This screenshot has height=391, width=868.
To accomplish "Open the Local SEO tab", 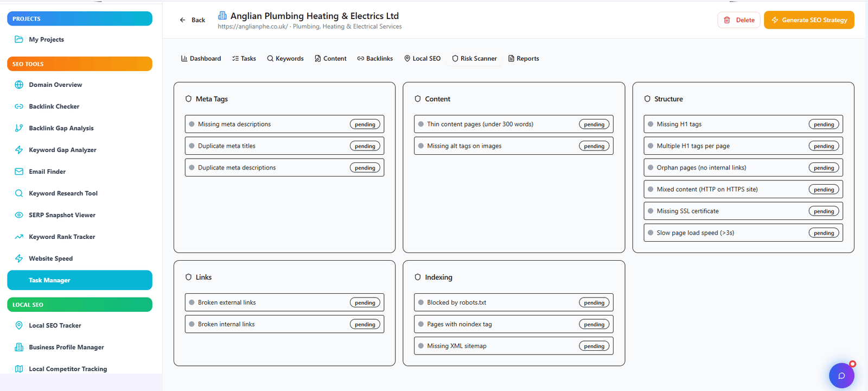I will point(422,59).
